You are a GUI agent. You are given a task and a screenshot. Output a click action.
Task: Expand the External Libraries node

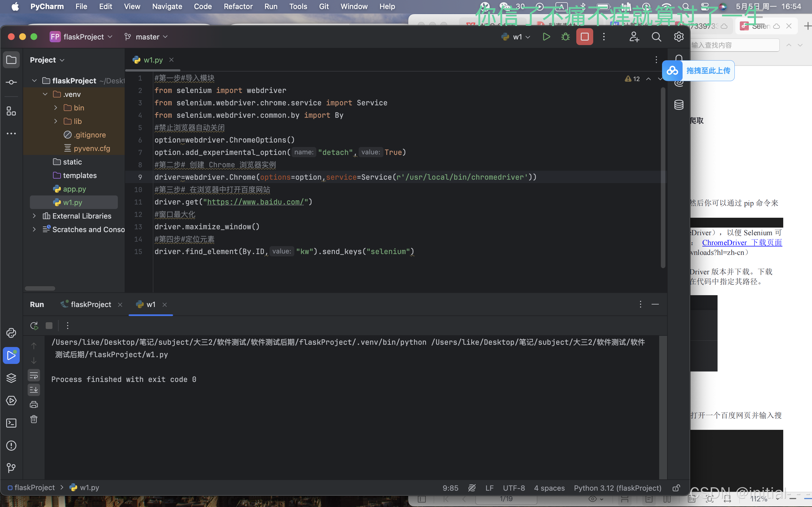pyautogui.click(x=34, y=216)
